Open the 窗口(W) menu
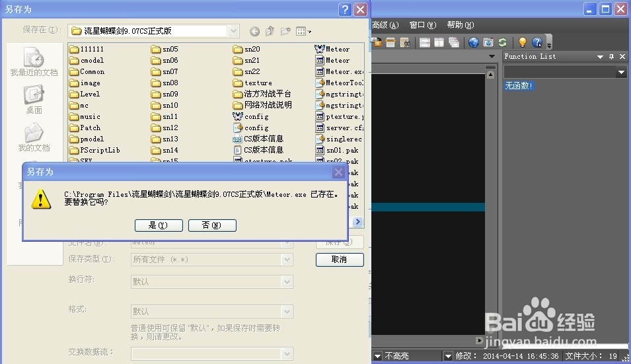 [x=423, y=25]
